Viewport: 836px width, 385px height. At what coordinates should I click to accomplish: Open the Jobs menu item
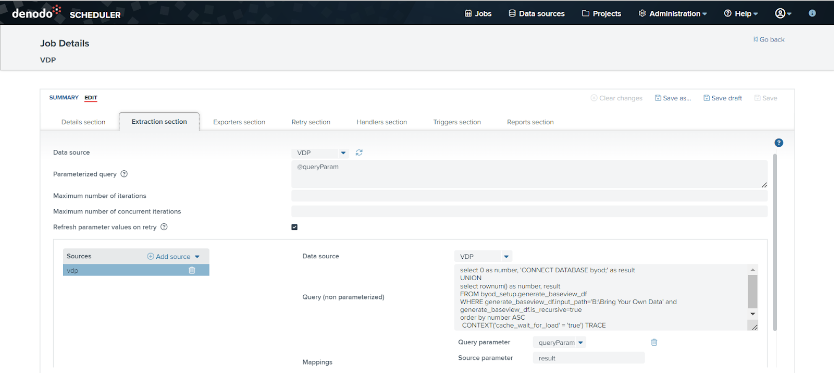(478, 14)
